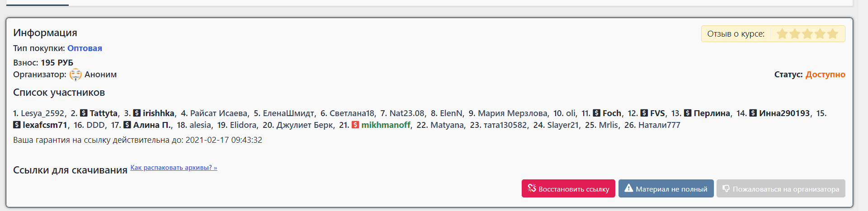Click the broken link restore icon
This screenshot has height=211, width=868.
[532, 188]
